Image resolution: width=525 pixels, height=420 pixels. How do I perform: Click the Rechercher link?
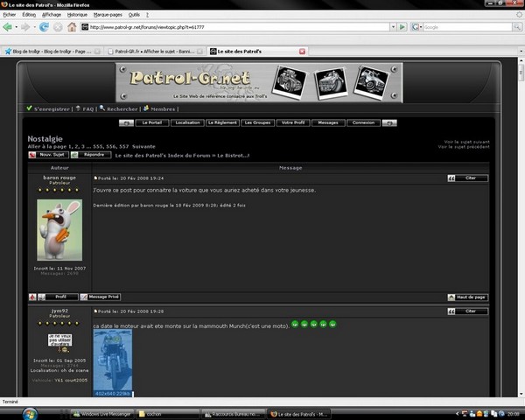pyautogui.click(x=122, y=108)
